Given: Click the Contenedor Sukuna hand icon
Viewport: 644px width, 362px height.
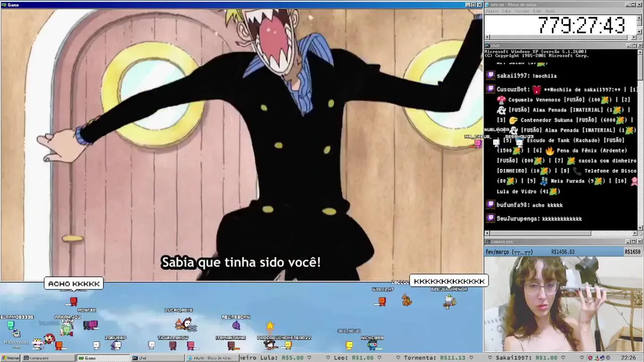Looking at the screenshot, I should [x=513, y=120].
